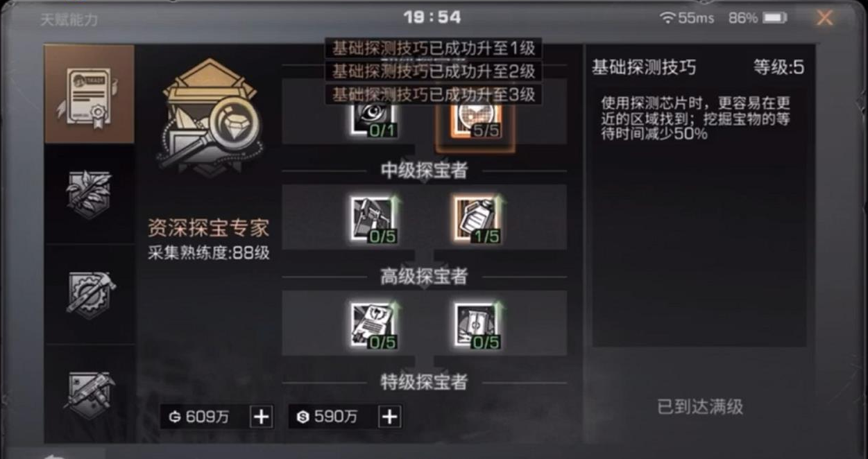Select the trade certificate sidebar tab

pyautogui.click(x=90, y=94)
